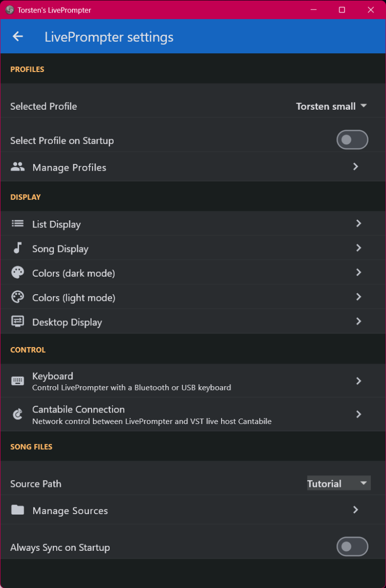Click the Colors (light mode) palette icon

tap(18, 297)
